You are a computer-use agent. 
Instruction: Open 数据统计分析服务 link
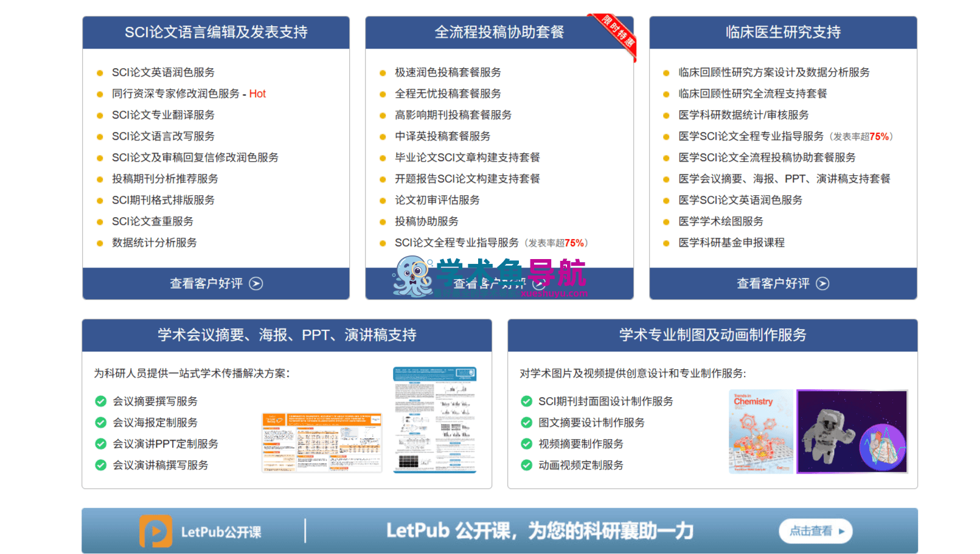point(155,243)
